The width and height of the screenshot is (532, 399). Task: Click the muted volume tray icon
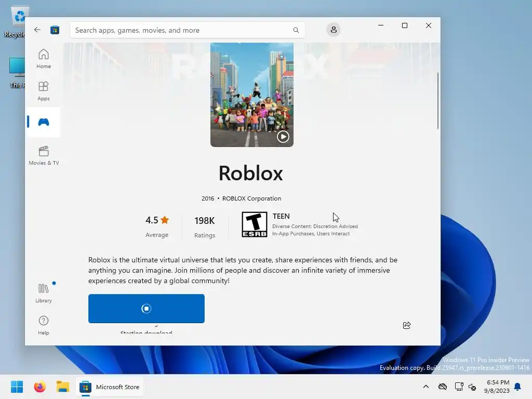coord(472,387)
